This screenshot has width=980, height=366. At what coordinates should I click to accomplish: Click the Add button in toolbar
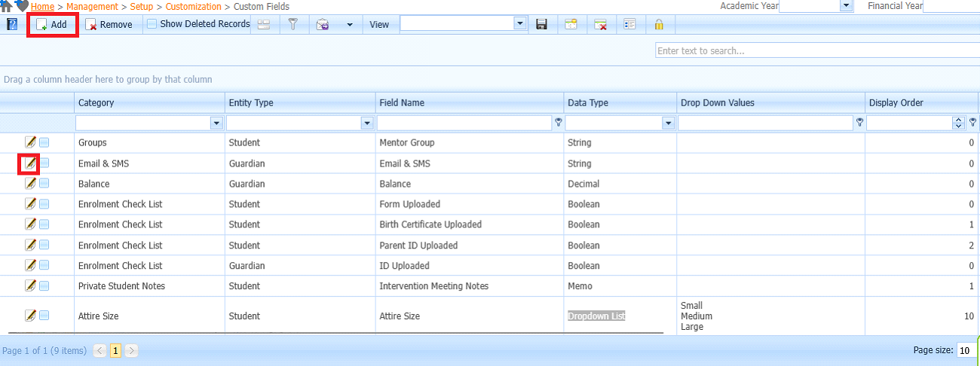52,24
